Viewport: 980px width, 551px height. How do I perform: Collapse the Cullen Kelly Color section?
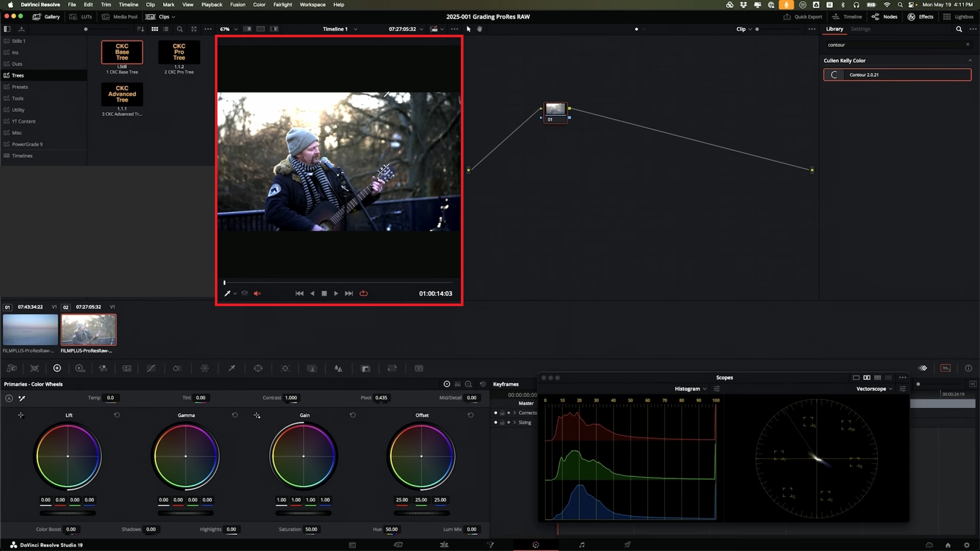[x=970, y=61]
